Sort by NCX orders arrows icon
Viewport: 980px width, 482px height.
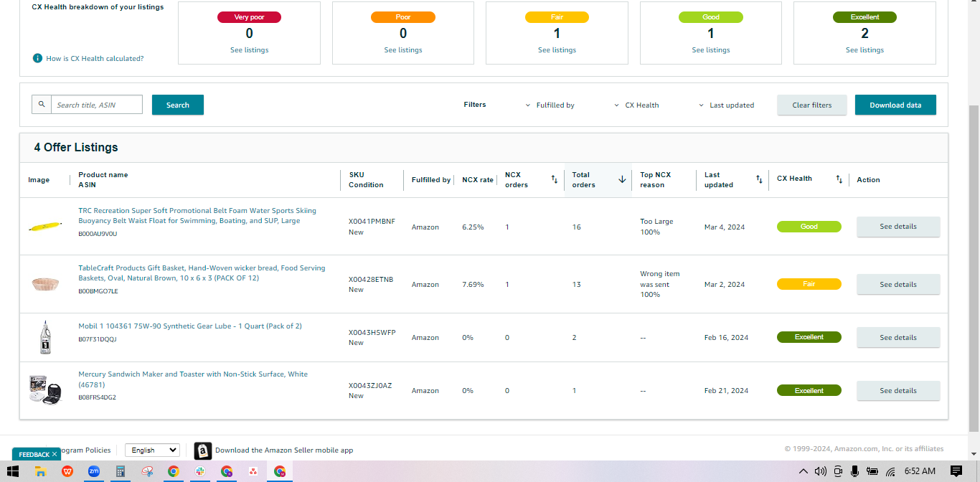(x=554, y=179)
